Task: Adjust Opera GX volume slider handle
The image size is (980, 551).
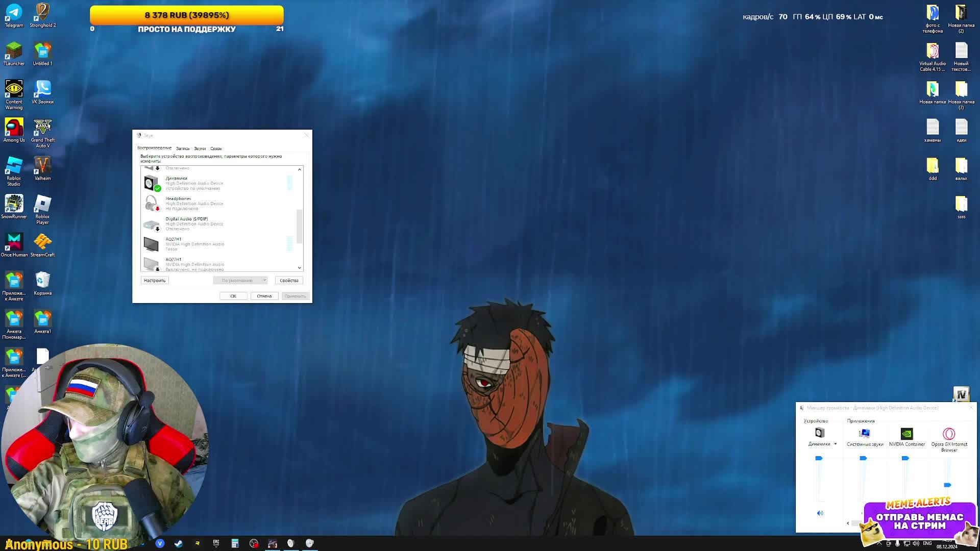Action: [947, 485]
